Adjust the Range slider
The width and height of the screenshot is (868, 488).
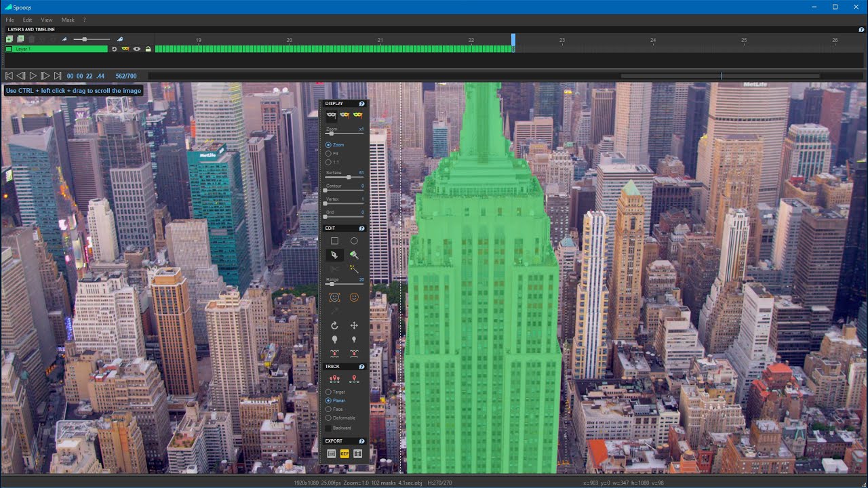344,284
